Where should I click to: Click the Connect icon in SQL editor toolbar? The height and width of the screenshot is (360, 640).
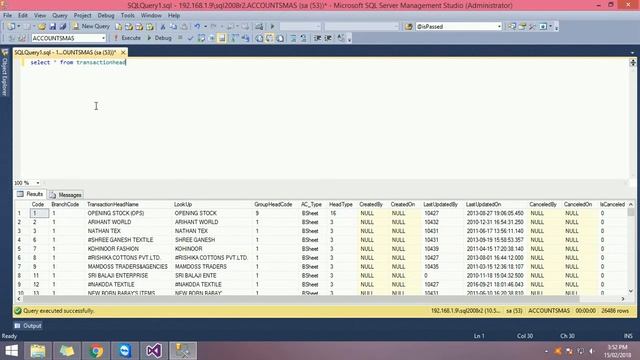11,38
